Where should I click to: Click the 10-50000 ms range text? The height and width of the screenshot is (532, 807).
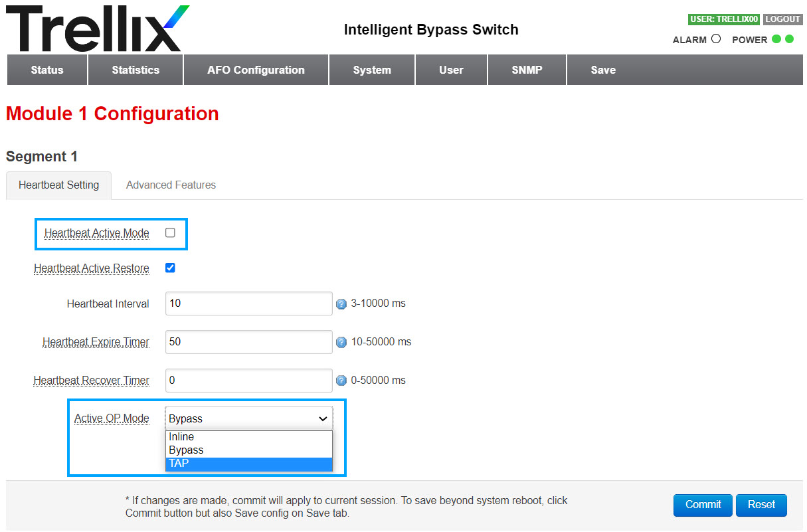pos(381,342)
